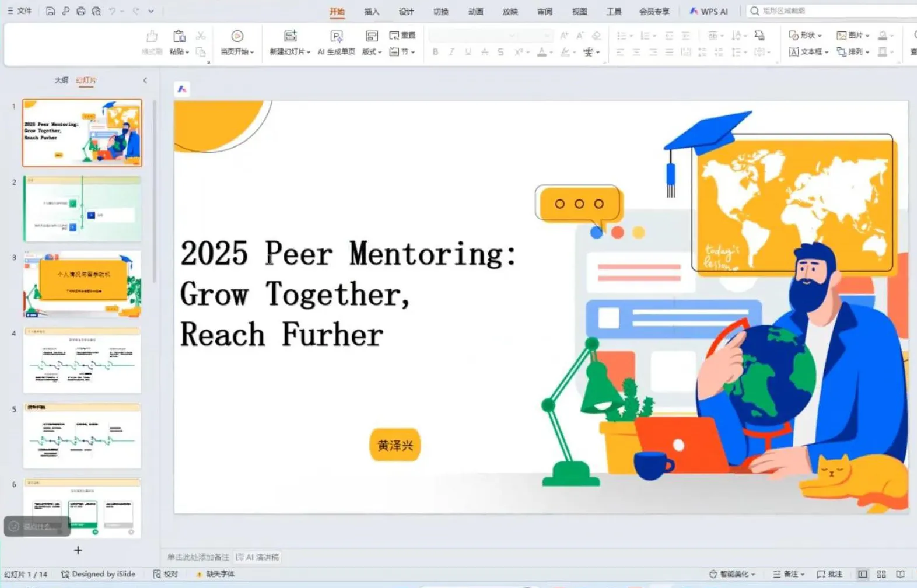Click the Bold B icon
Image resolution: width=917 pixels, height=588 pixels.
435,52
